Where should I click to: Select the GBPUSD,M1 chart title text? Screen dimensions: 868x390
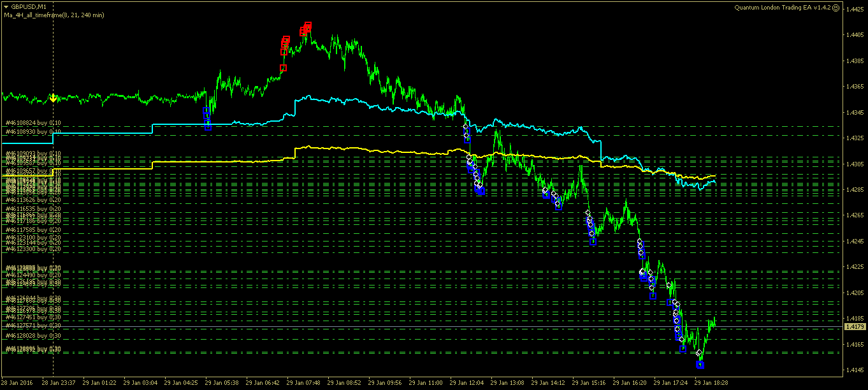click(x=29, y=6)
